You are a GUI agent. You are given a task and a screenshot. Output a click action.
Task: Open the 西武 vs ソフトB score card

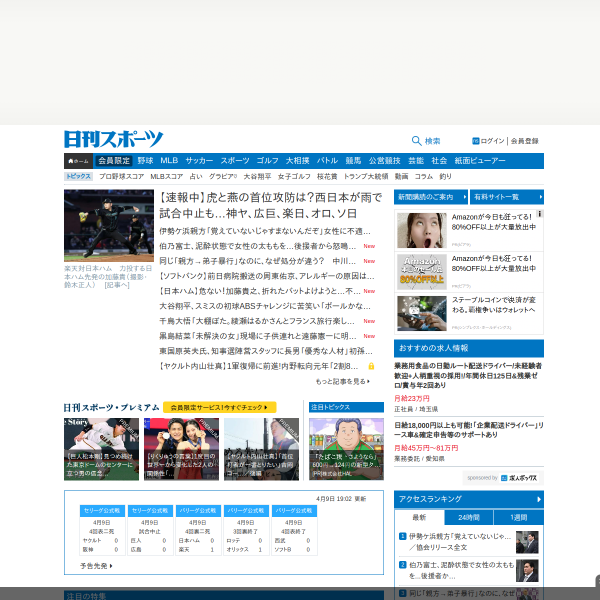click(x=294, y=530)
